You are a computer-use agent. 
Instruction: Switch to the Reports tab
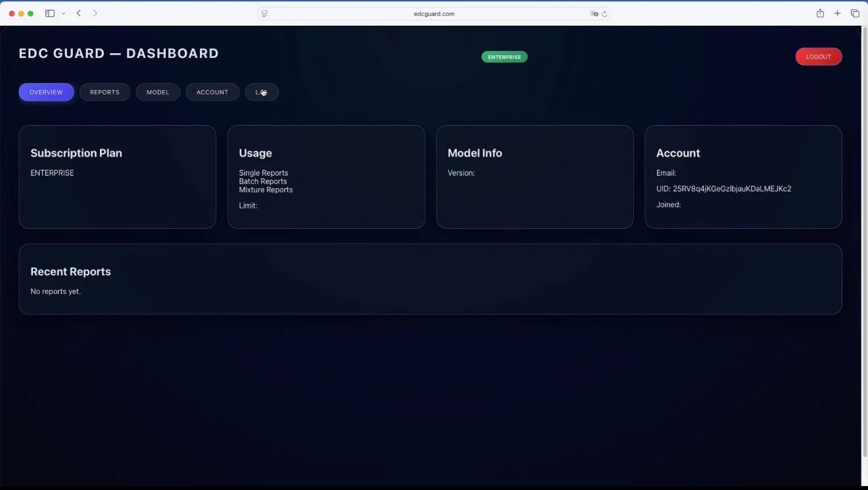pos(105,92)
